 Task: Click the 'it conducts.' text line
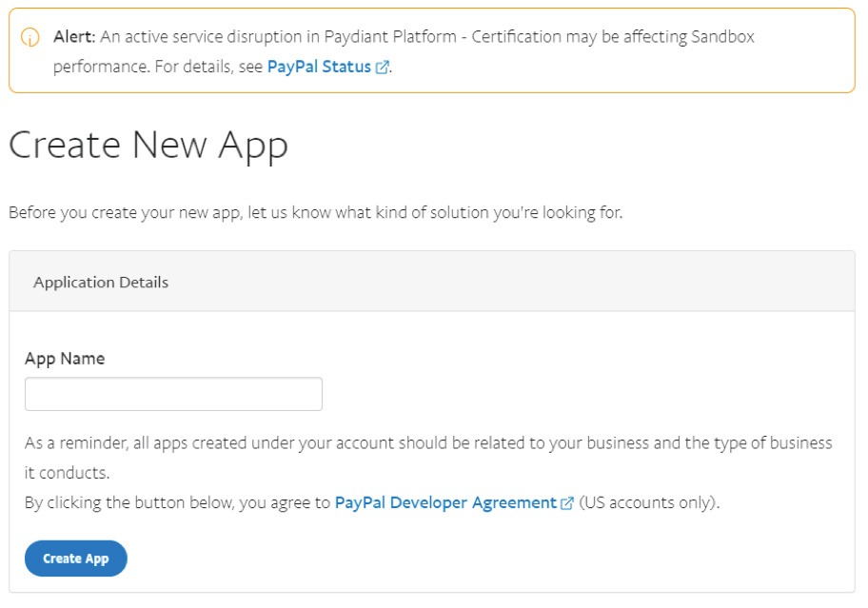[68, 473]
